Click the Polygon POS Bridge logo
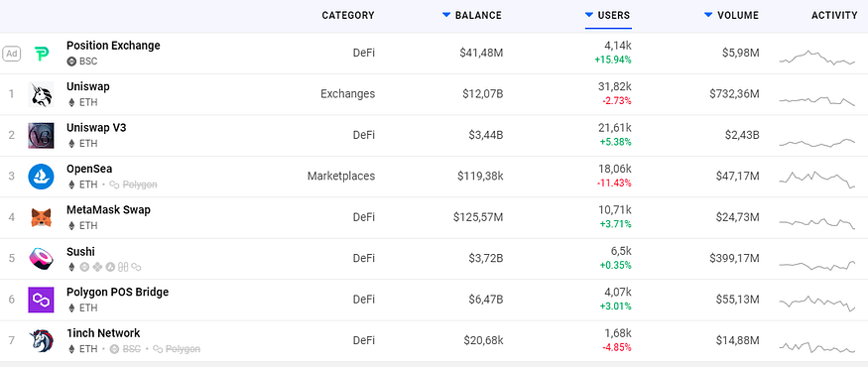The height and width of the screenshot is (367, 868). (41, 300)
